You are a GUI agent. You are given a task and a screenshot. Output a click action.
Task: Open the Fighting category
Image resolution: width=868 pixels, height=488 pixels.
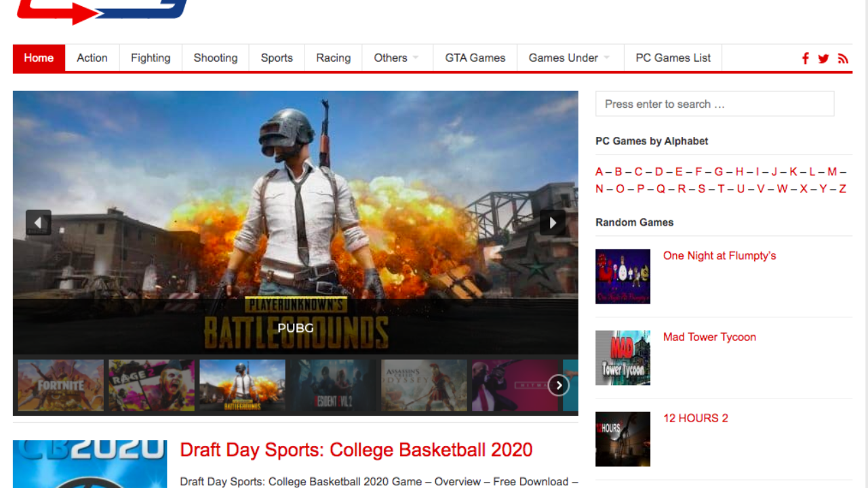[x=151, y=58]
